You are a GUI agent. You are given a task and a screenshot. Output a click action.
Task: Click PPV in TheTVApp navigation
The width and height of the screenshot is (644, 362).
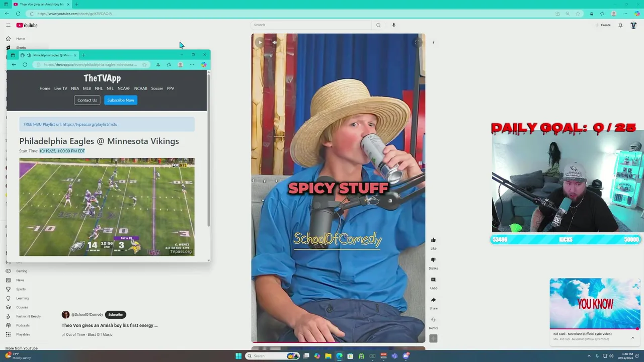pyautogui.click(x=171, y=88)
